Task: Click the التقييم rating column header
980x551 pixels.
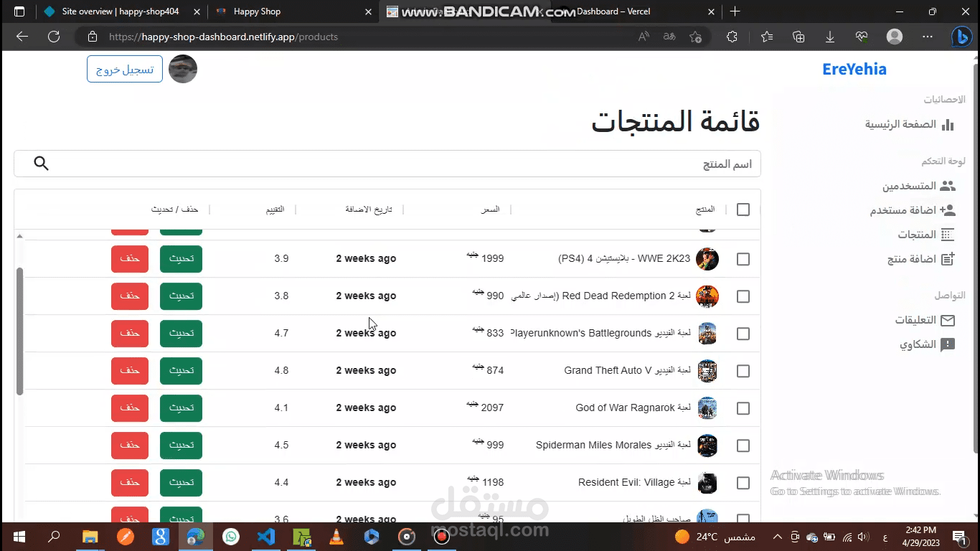Action: pyautogui.click(x=276, y=209)
